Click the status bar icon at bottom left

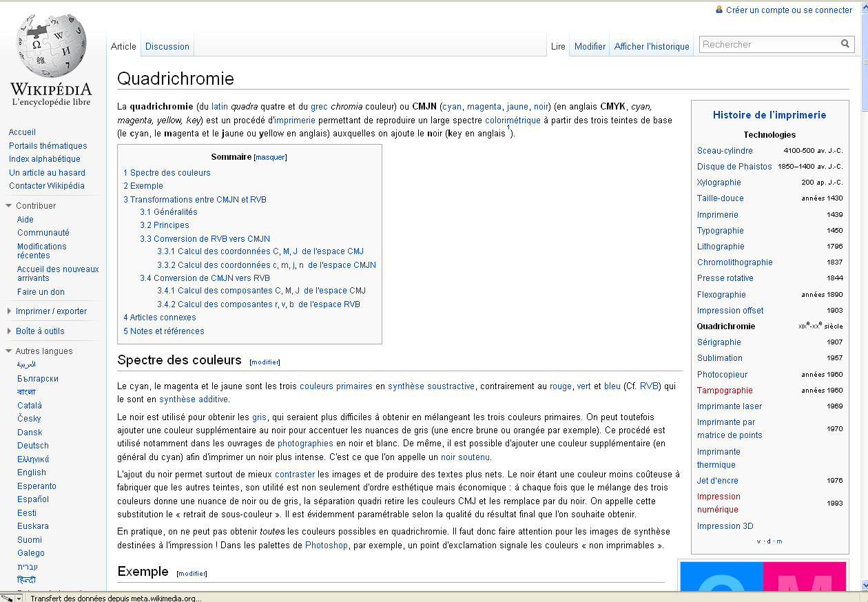tap(7, 598)
